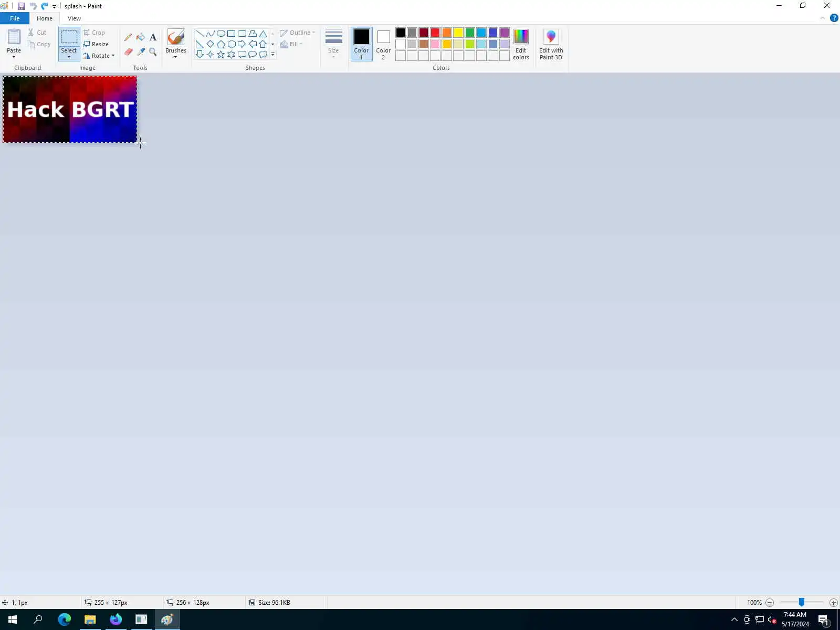840x630 pixels.
Task: Select the Text tool
Action: pos(153,37)
